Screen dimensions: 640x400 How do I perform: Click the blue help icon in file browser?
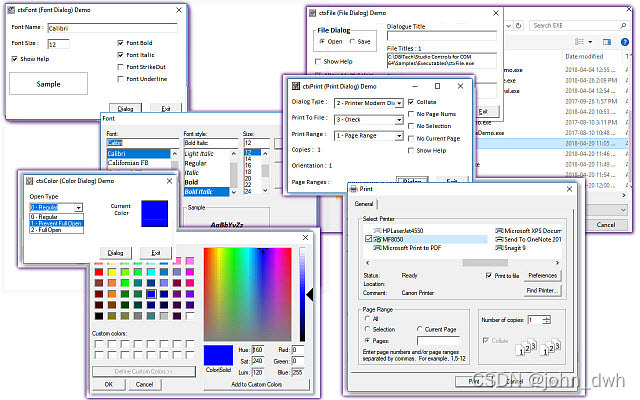[624, 42]
